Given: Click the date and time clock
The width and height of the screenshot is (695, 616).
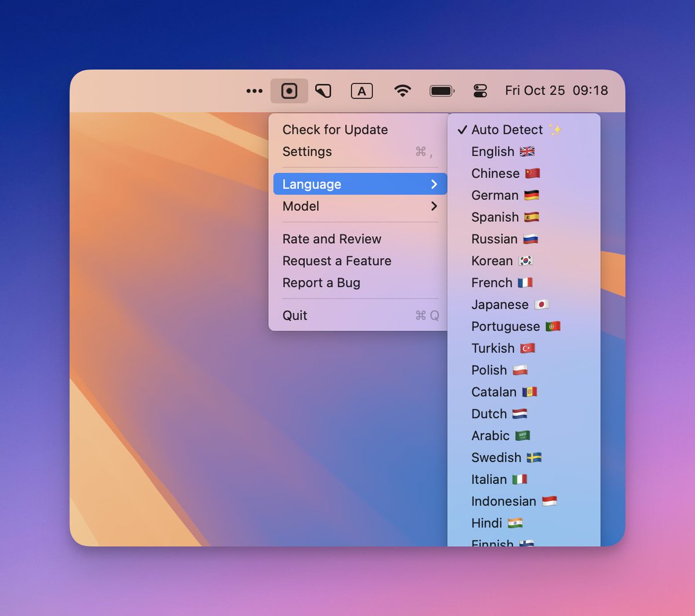Looking at the screenshot, I should pos(556,91).
